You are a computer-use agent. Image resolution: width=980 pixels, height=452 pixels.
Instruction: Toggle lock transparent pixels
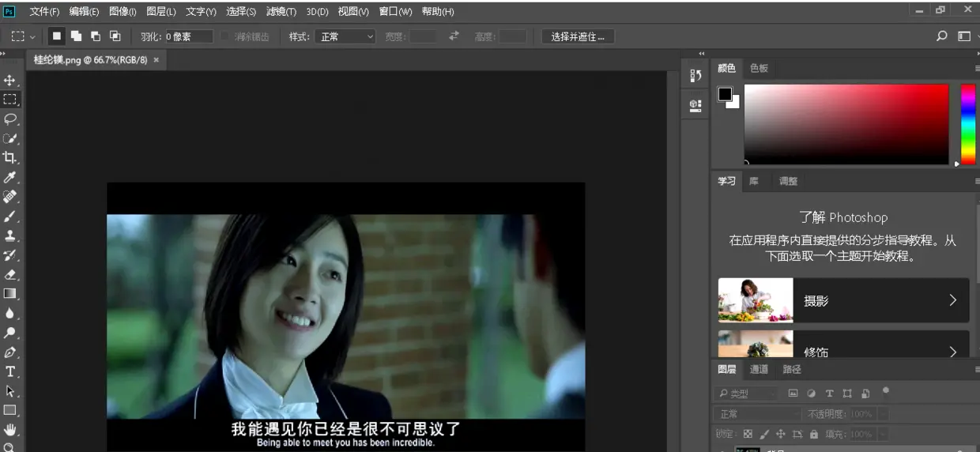click(748, 434)
